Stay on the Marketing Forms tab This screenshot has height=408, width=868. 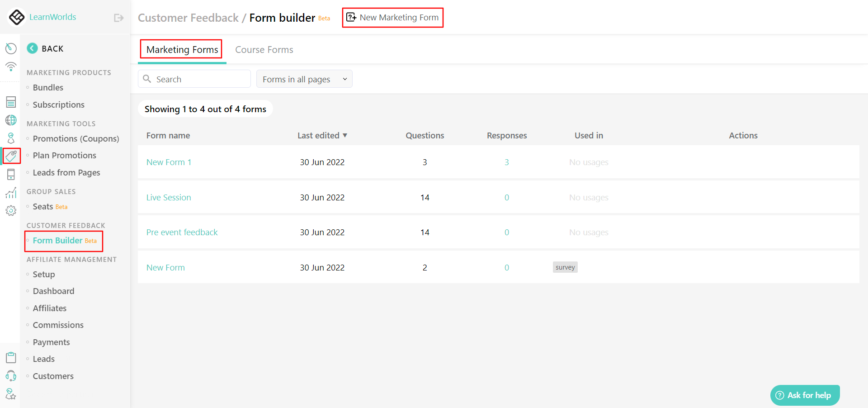tap(181, 49)
